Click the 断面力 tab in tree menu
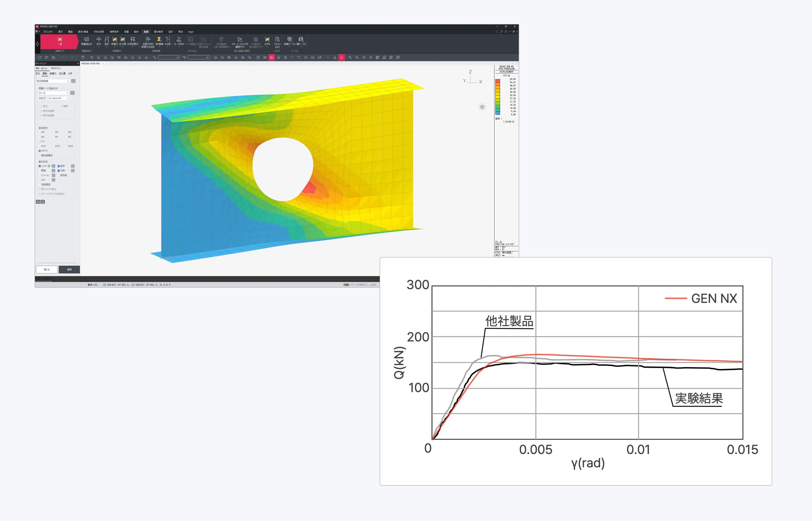The width and height of the screenshot is (812, 521). tap(53, 74)
